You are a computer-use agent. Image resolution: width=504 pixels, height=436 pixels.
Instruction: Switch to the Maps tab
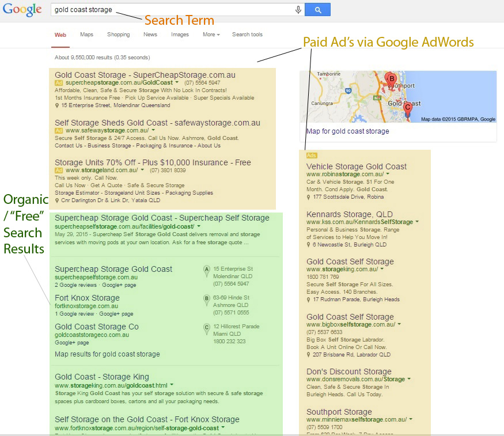click(86, 35)
